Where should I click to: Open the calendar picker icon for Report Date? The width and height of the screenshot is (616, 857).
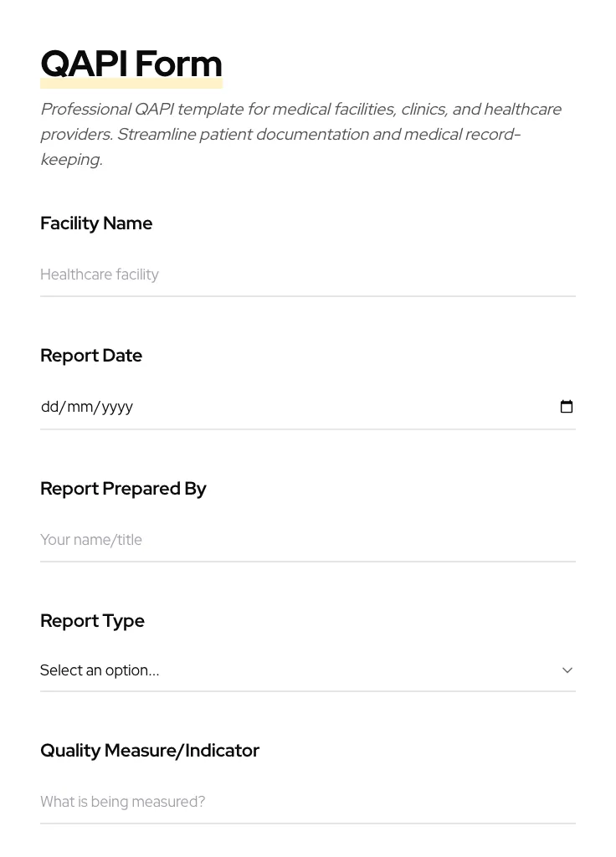coord(567,407)
